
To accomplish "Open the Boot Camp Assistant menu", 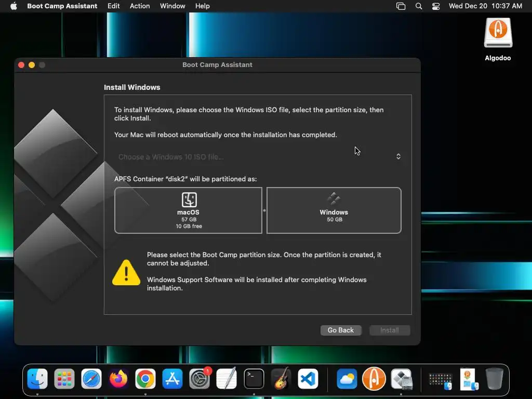I will (62, 6).
